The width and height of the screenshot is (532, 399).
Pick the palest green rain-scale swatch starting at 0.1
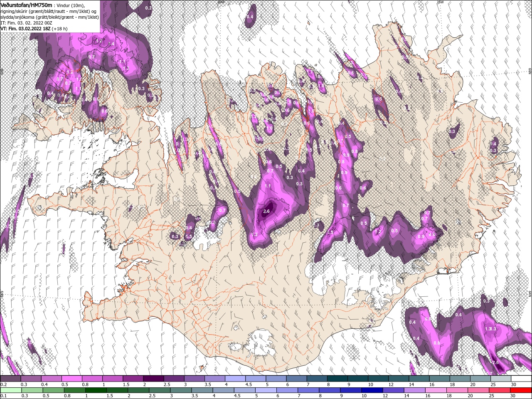coord(11,390)
